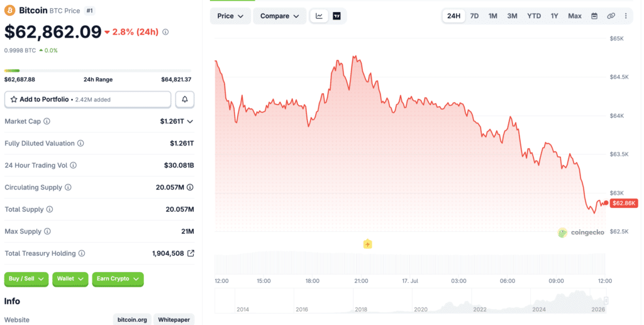Click the Bitcoin logo icon

tap(9, 10)
